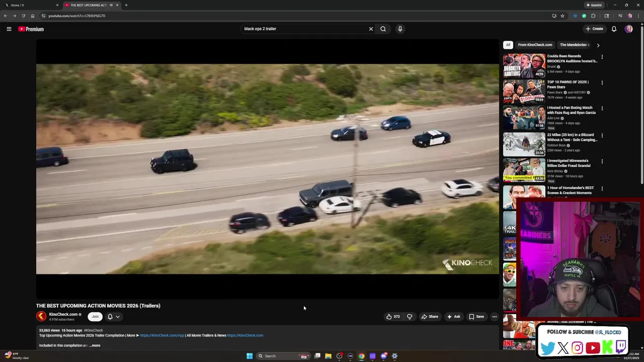Go to YouTube Premium home logo
This screenshot has height=362, width=644.
point(31,29)
